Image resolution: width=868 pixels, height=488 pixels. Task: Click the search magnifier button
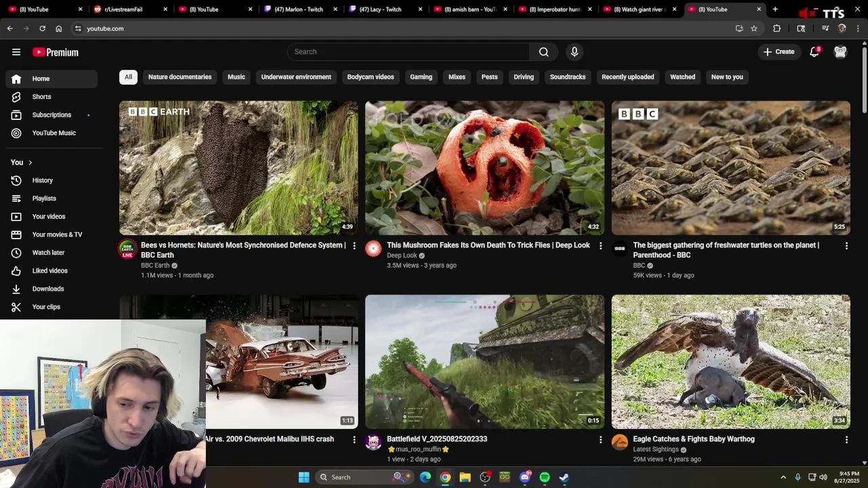[543, 52]
